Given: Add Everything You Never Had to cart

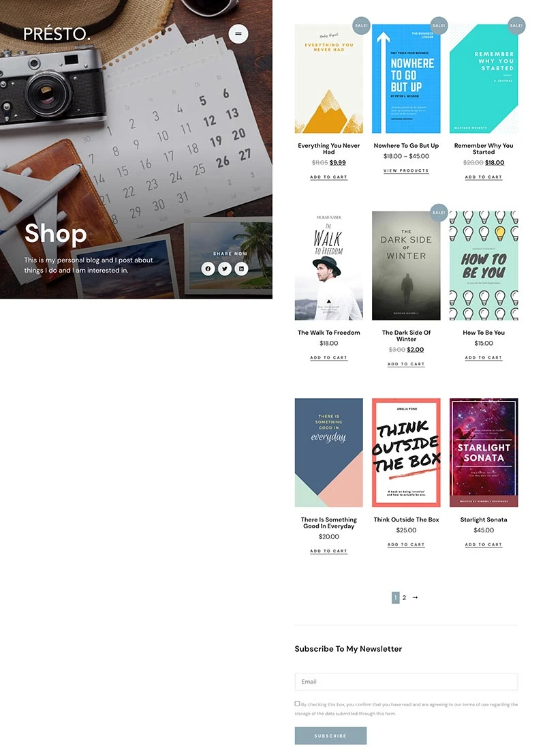Looking at the screenshot, I should click(328, 177).
